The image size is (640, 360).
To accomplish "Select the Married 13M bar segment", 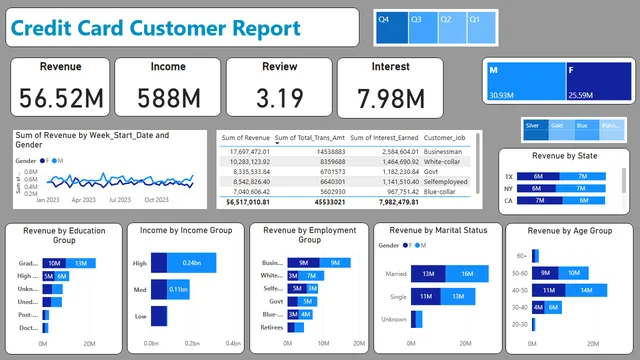I will click(428, 274).
